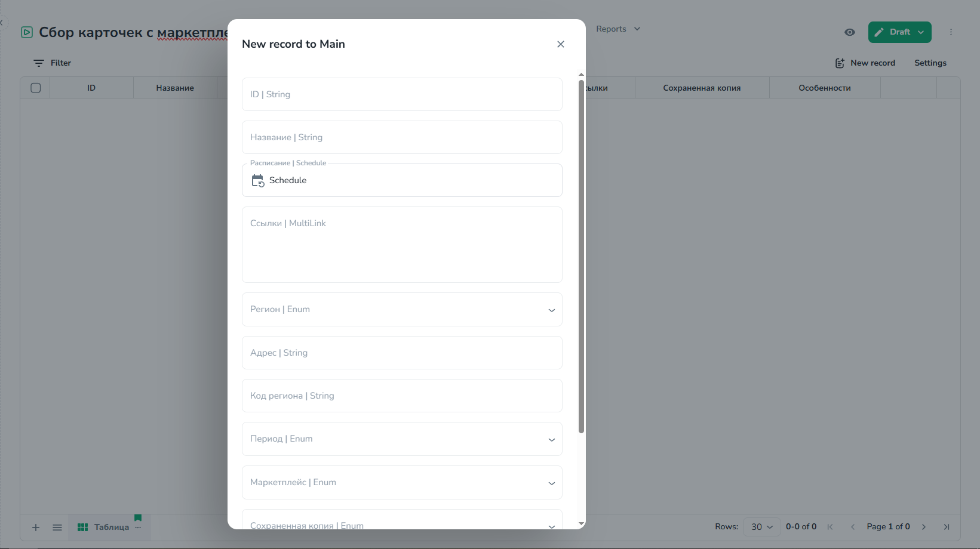Click the Filter icon

[39, 63]
